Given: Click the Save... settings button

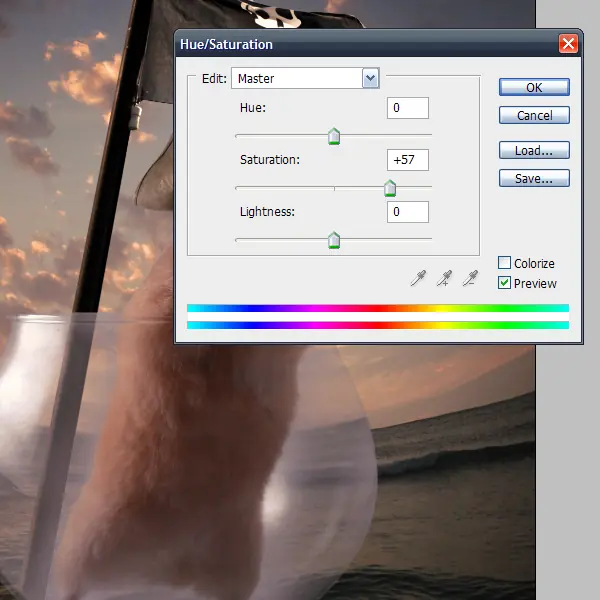Looking at the screenshot, I should coord(534,178).
